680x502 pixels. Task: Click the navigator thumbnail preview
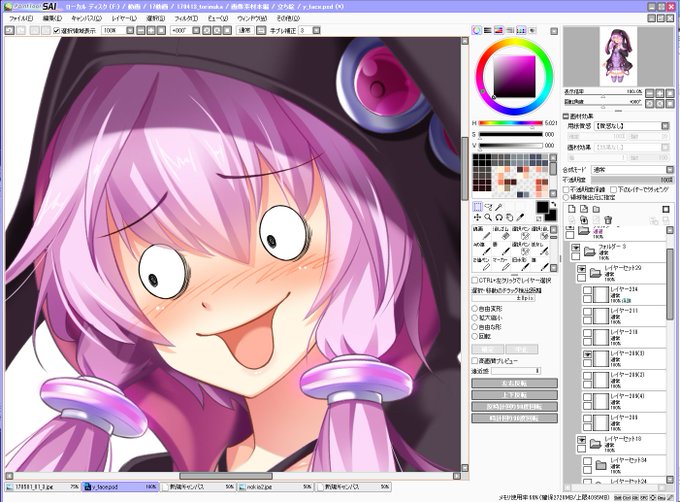618,56
